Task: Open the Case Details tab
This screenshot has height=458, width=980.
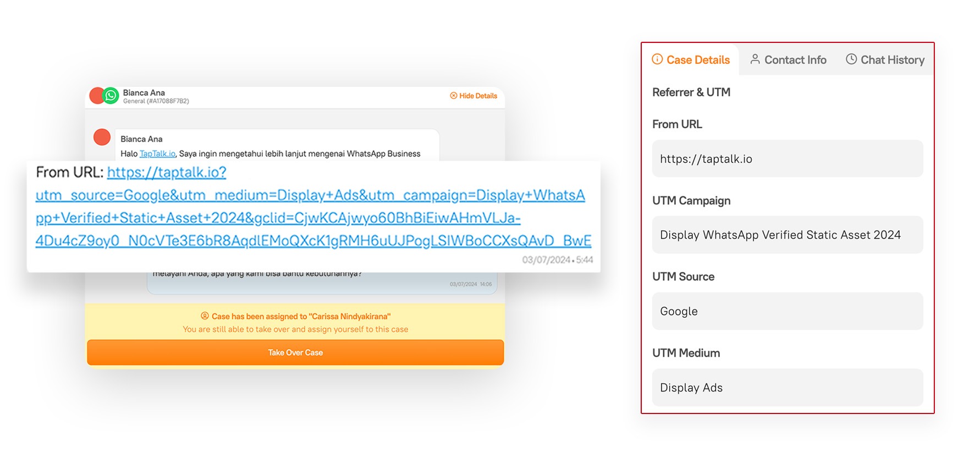Action: pyautogui.click(x=691, y=59)
